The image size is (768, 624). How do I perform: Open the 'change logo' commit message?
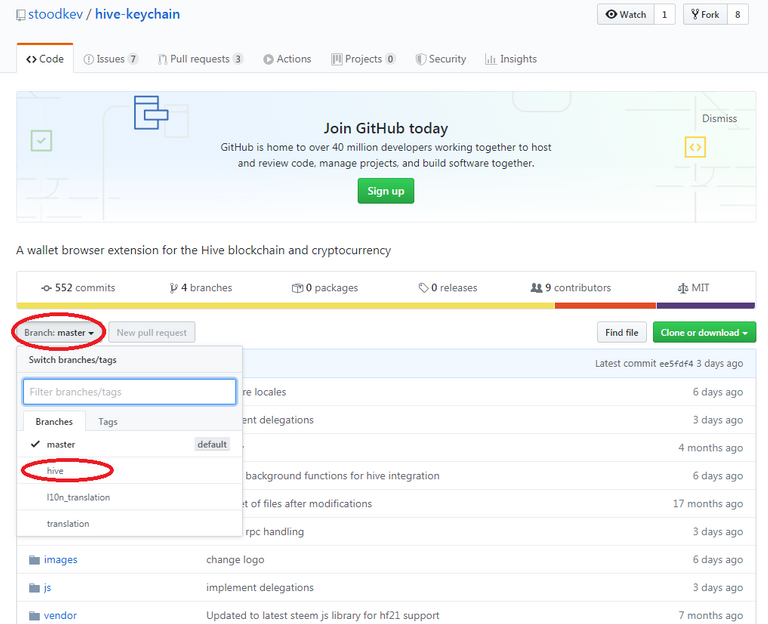click(x=235, y=559)
